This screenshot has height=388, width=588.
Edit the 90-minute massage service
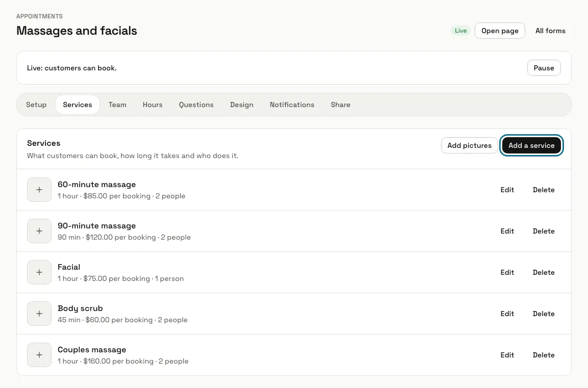click(x=507, y=231)
